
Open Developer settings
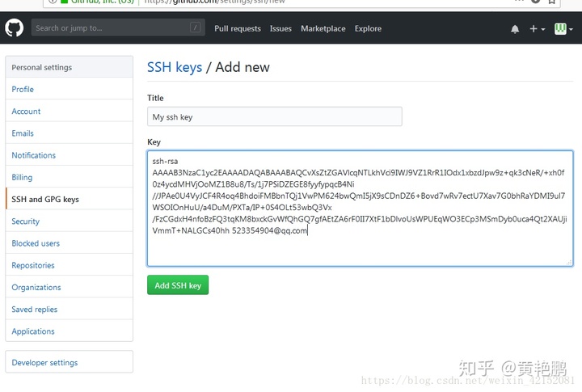click(x=69, y=362)
